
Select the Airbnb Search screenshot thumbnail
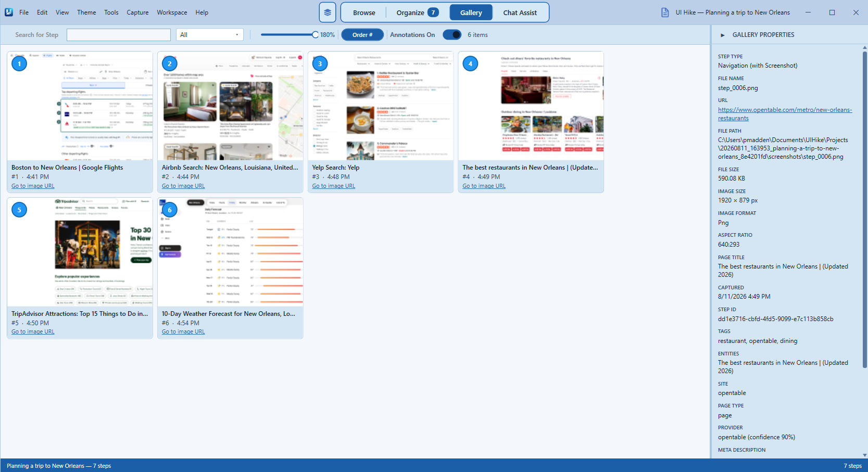(x=230, y=106)
